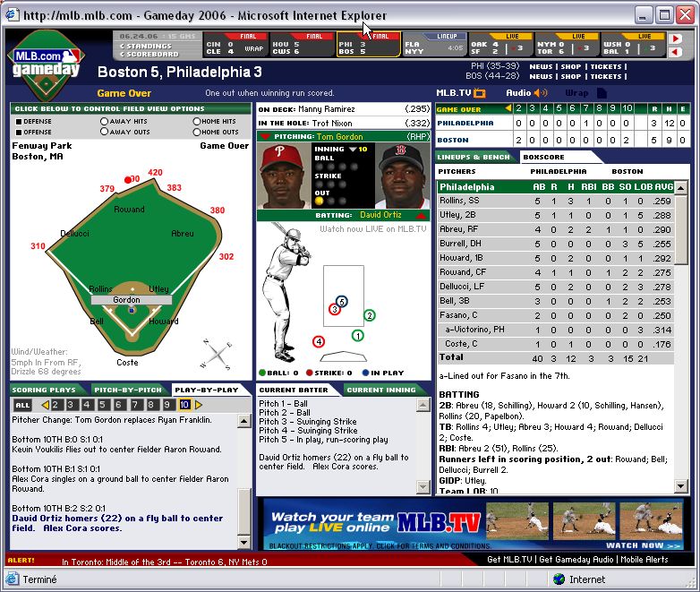Click Get MLB.TV link in footer
Image resolution: width=700 pixels, height=592 pixels.
[509, 560]
